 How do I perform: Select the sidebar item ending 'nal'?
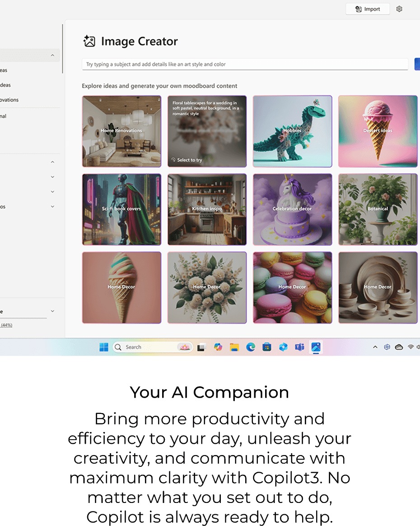click(3, 116)
